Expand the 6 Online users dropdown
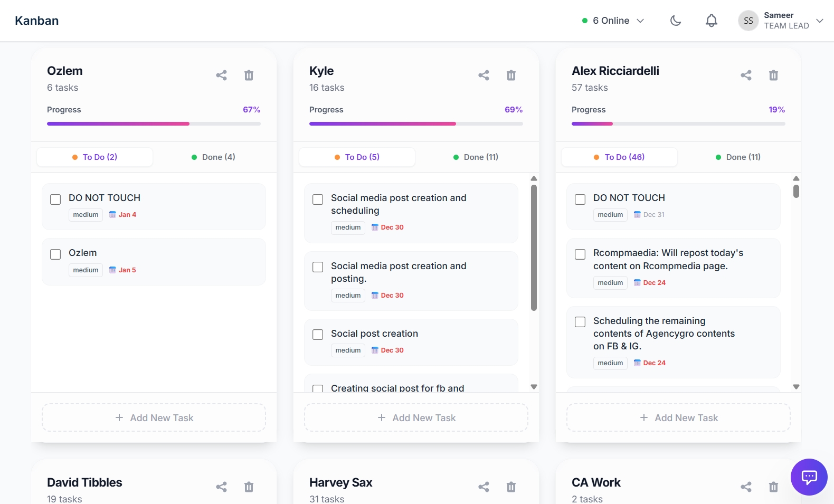The height and width of the screenshot is (504, 834). pyautogui.click(x=613, y=21)
